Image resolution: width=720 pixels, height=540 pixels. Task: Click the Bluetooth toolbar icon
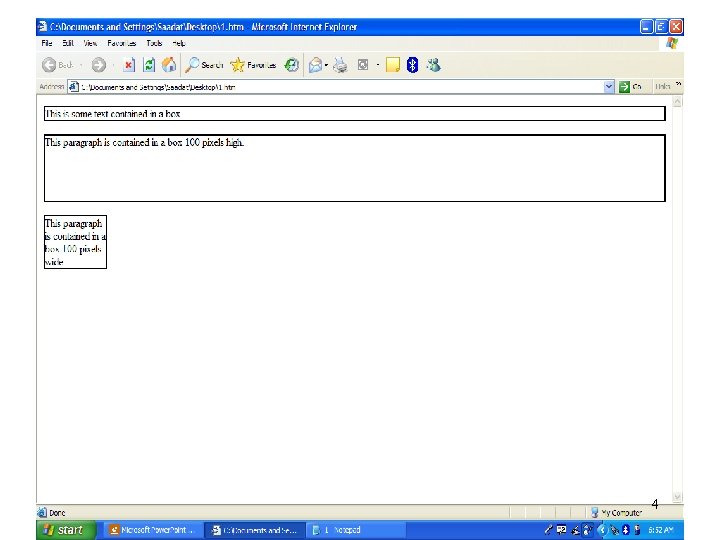tap(412, 65)
